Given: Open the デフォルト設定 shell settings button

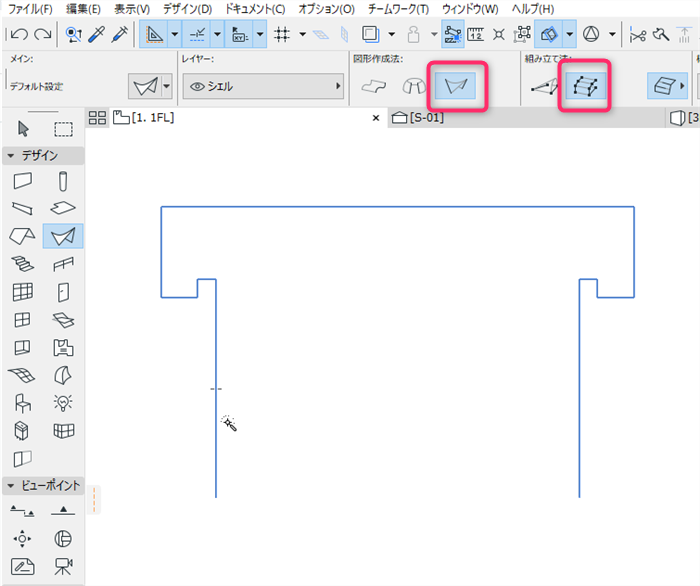Looking at the screenshot, I should (x=145, y=86).
